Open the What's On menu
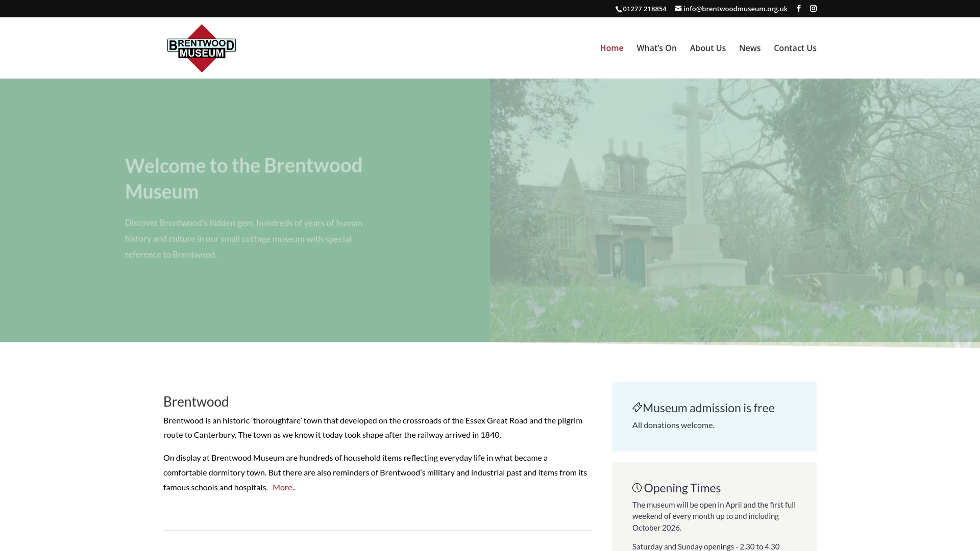Image resolution: width=980 pixels, height=551 pixels. [656, 48]
